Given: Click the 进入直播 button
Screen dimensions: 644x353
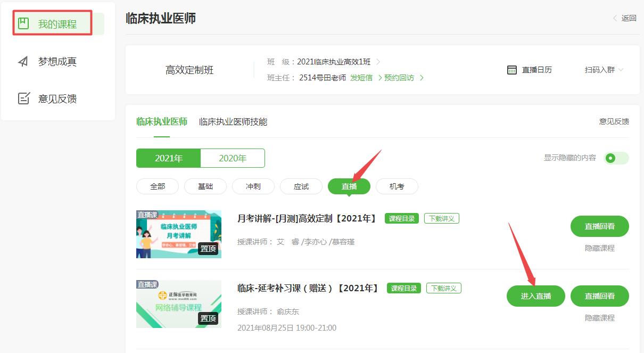Looking at the screenshot, I should point(535,296).
